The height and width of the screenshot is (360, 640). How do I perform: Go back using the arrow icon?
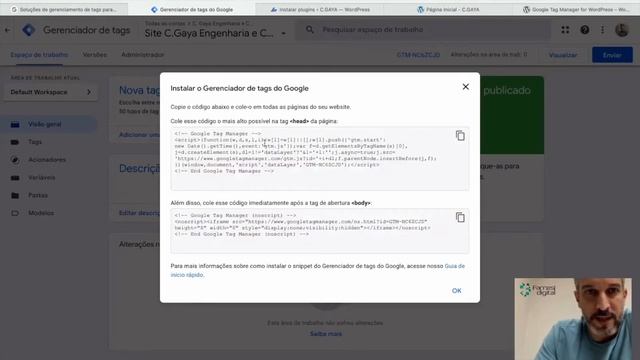pyautogui.click(x=7, y=30)
